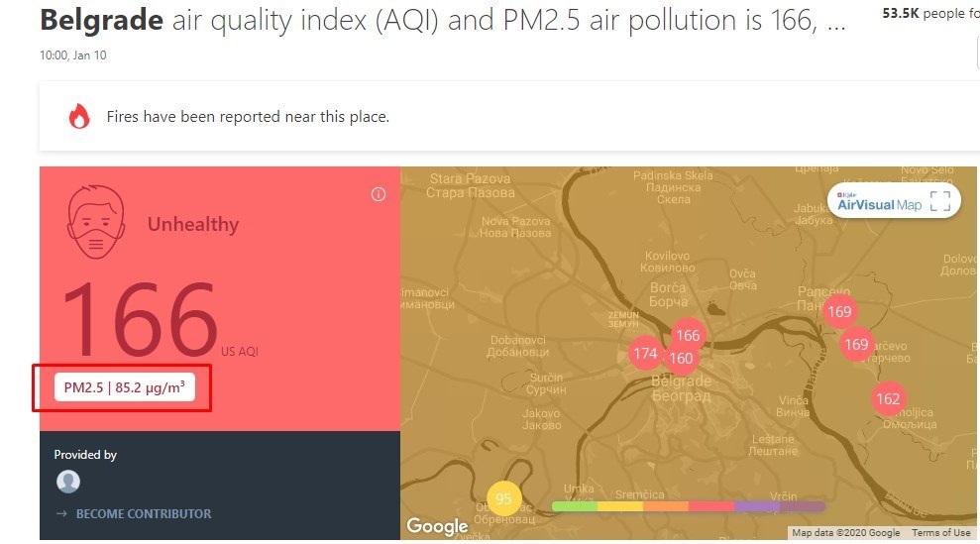This screenshot has height=544, width=980.
Task: Select the upper 169 marker near Pancevo
Action: click(x=839, y=311)
